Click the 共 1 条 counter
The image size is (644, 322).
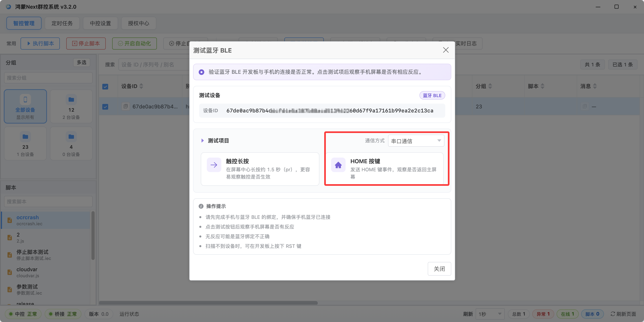pyautogui.click(x=592, y=64)
